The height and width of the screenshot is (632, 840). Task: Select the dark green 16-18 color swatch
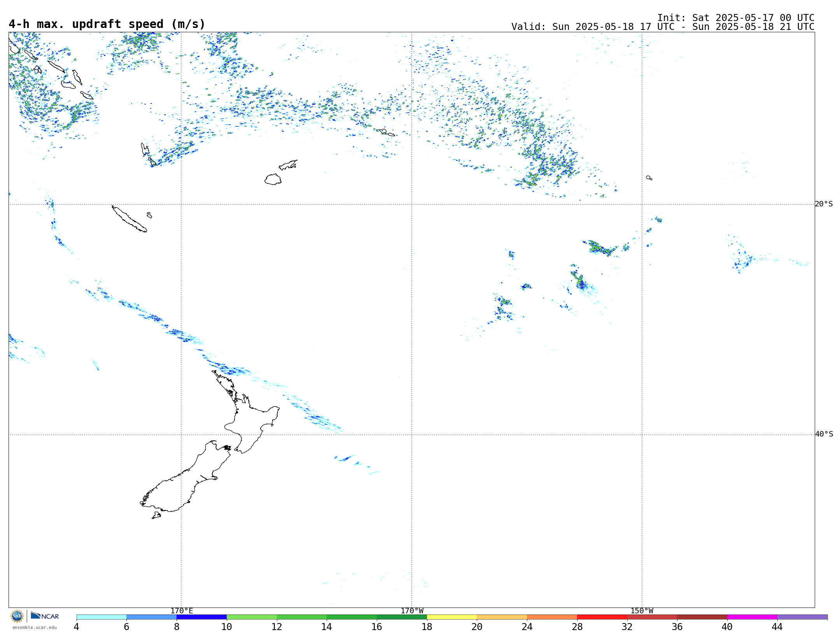[402, 617]
